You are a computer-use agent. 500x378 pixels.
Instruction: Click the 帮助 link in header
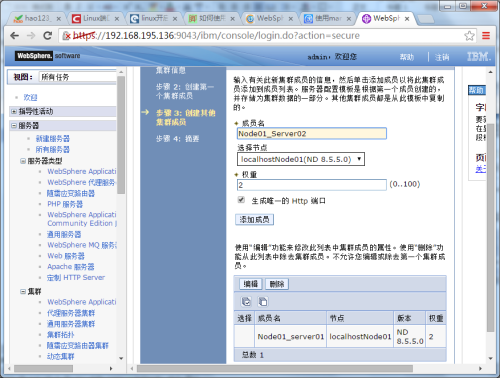click(407, 57)
